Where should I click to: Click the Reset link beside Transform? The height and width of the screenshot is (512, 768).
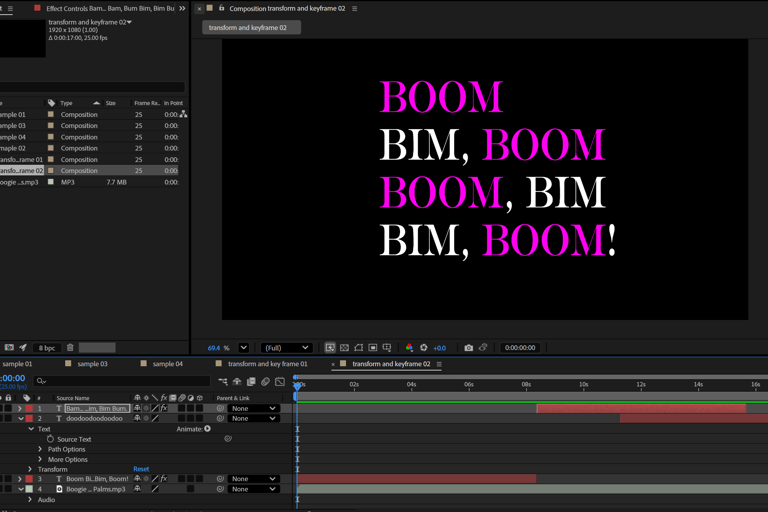[x=141, y=469]
